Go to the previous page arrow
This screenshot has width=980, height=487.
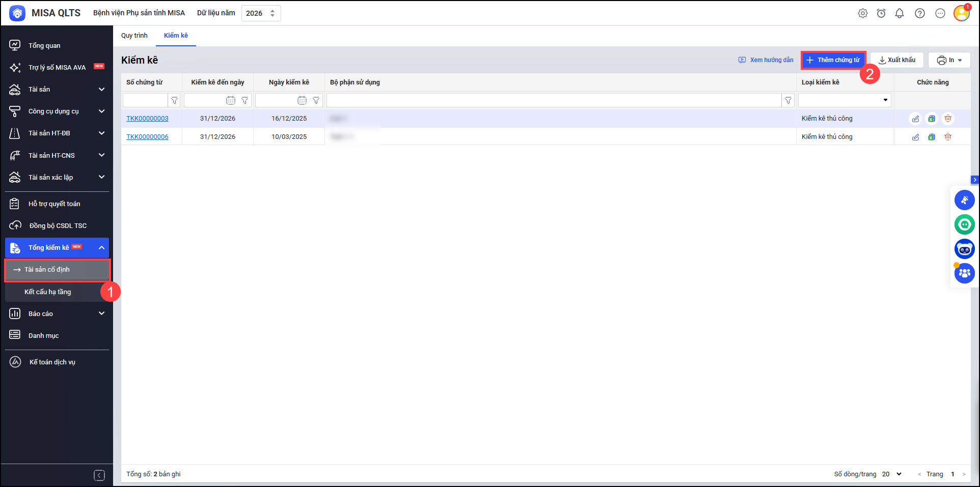point(919,474)
